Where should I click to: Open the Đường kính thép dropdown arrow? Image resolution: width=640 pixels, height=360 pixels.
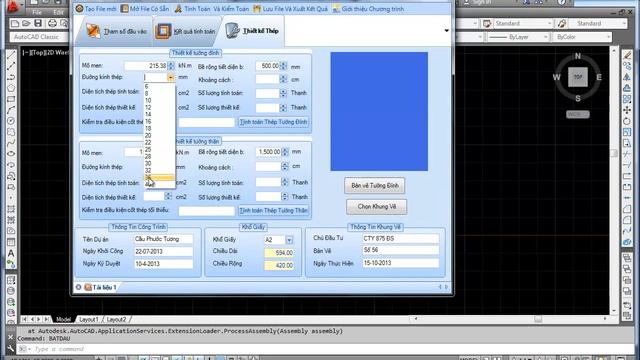point(170,77)
